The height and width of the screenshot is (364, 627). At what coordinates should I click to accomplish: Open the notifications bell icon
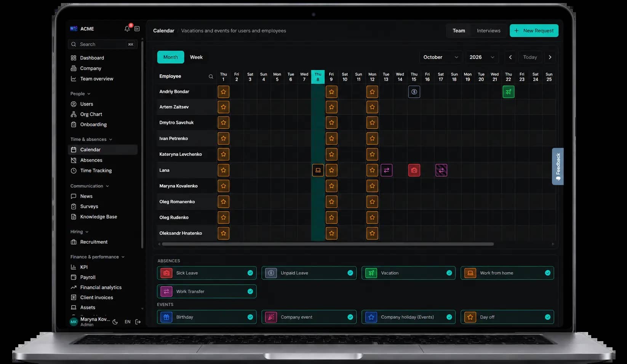coord(127,29)
